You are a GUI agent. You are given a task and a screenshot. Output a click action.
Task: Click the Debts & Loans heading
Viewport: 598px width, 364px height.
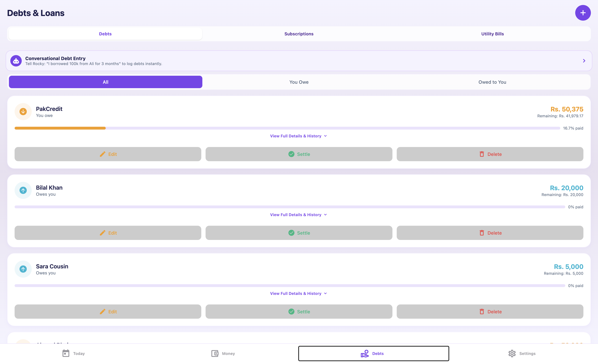coord(36,13)
